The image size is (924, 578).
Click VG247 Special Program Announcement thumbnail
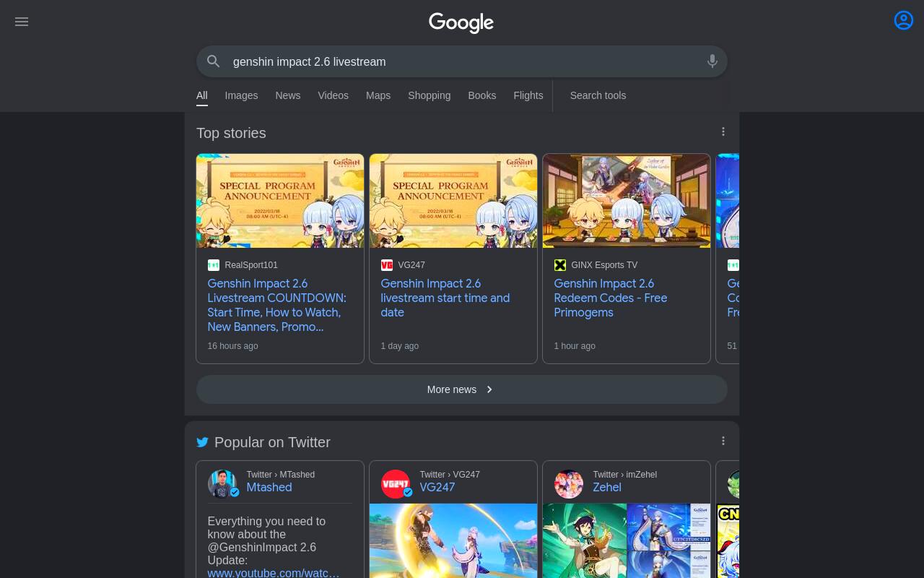tap(453, 201)
